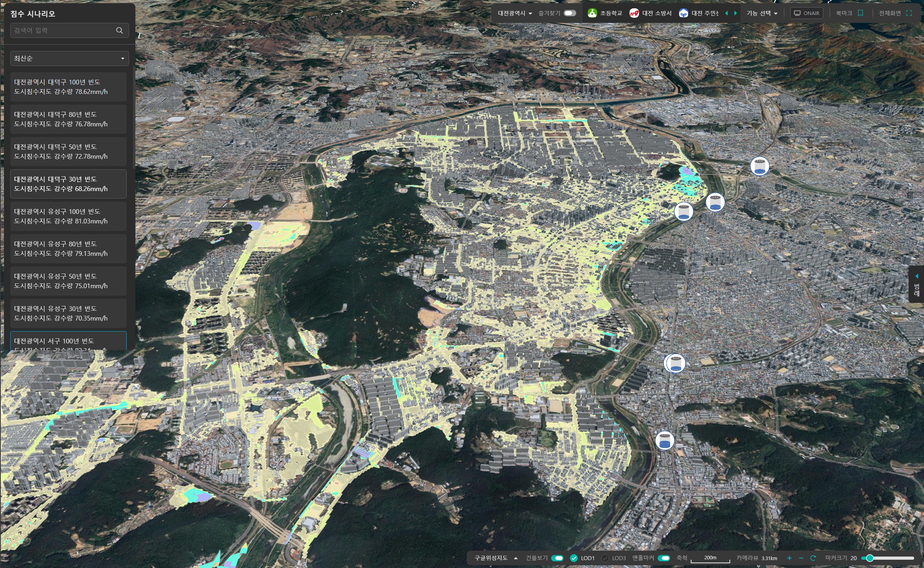Click the bottommost manhole marker on the map
Screen dimensions: 924x568
tap(665, 441)
